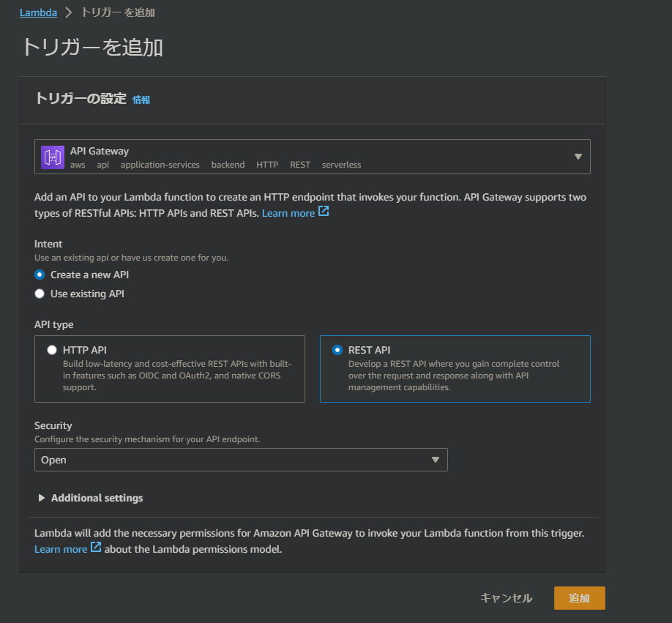
Task: Select the Use existing API option
Action: pyautogui.click(x=40, y=294)
